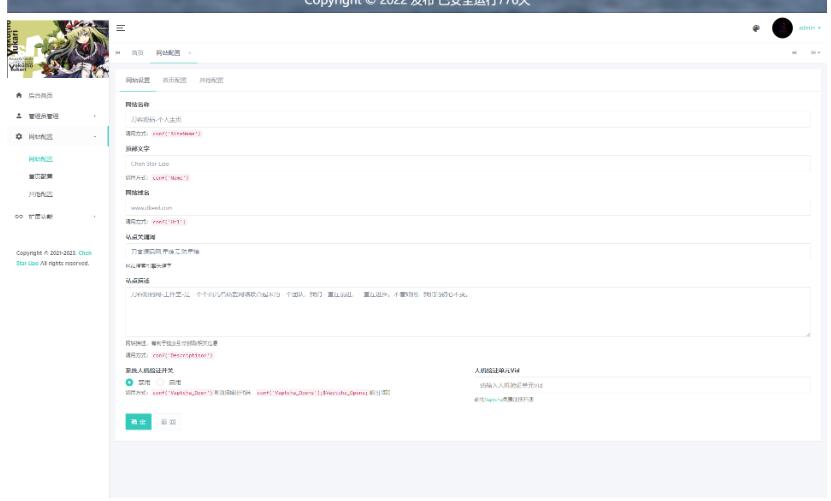This screenshot has height=501, width=831.
Task: Collapse sidebar with the hamburger menu icon
Action: pos(120,28)
